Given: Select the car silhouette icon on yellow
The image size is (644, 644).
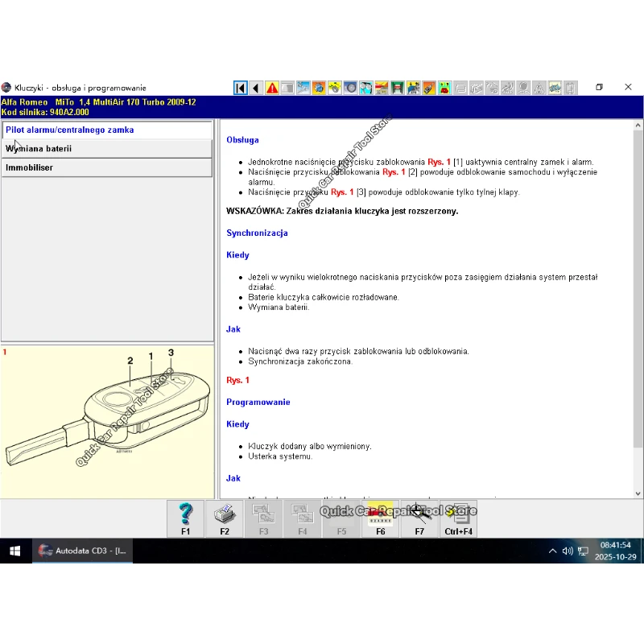Looking at the screenshot, I should (x=555, y=88).
